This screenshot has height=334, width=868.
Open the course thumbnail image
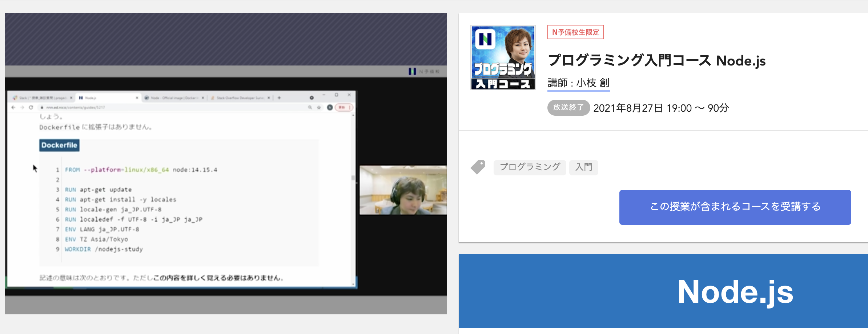tap(503, 57)
